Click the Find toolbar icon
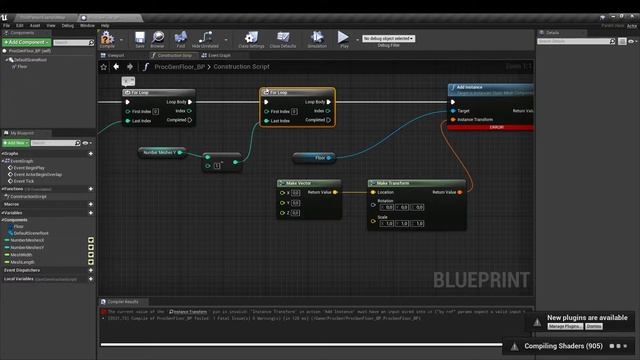Viewport: 640px width, 360px height. click(x=181, y=38)
